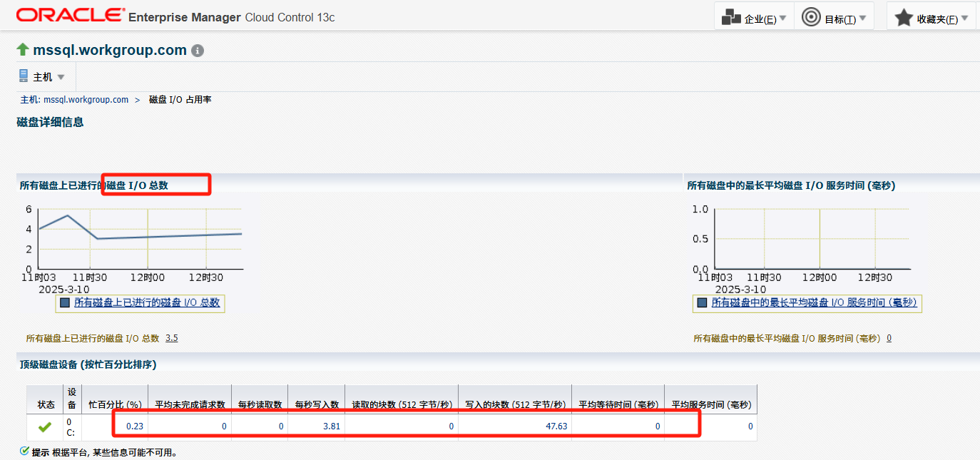This screenshot has height=460, width=980.
Task: Open the longest service time value link 0
Action: click(889, 338)
